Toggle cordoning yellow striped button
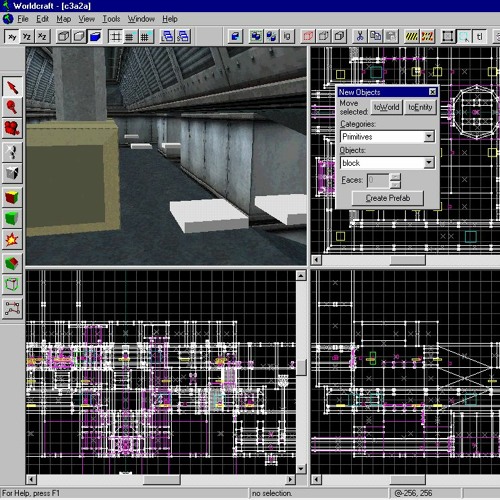500x500 pixels. click(412, 36)
